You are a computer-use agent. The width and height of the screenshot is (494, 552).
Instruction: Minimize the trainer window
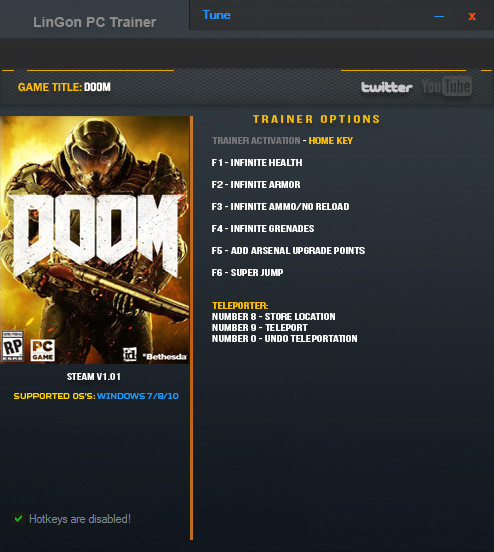click(x=439, y=16)
